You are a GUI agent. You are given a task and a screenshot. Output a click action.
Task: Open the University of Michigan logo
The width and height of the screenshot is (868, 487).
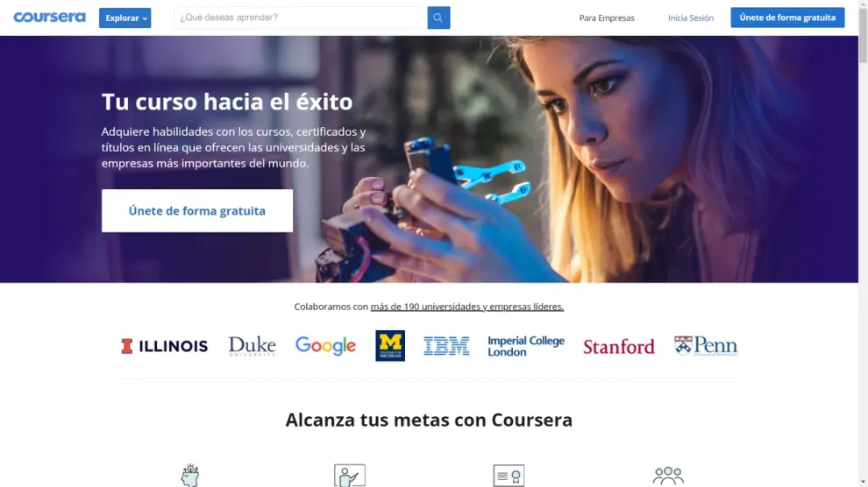pos(390,346)
